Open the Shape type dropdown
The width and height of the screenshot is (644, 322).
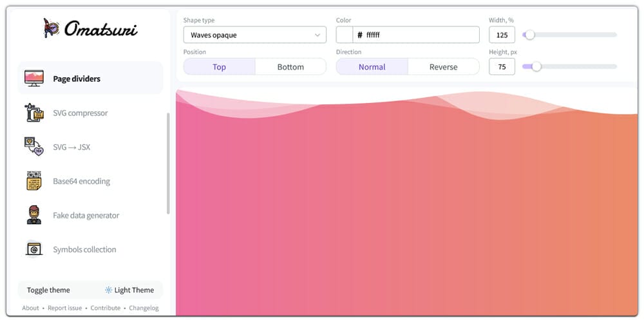pyautogui.click(x=254, y=35)
